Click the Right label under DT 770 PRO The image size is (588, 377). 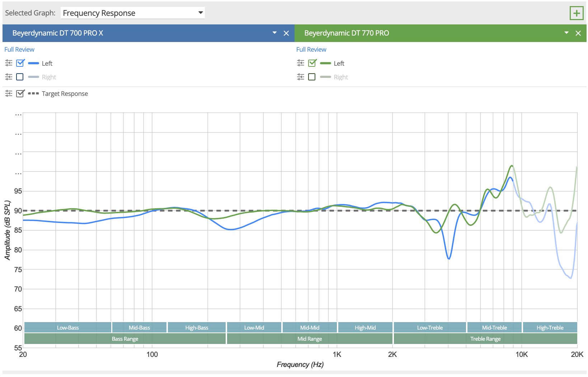pos(341,77)
